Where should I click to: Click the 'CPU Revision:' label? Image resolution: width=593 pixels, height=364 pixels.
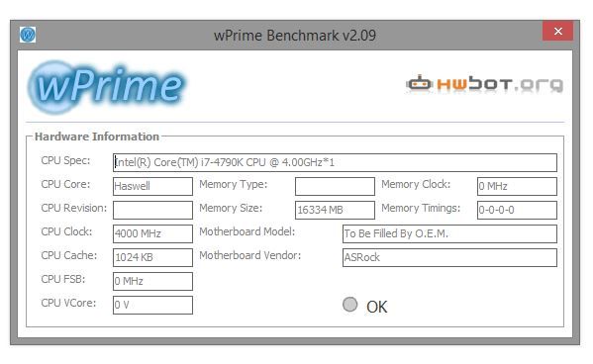(74, 208)
